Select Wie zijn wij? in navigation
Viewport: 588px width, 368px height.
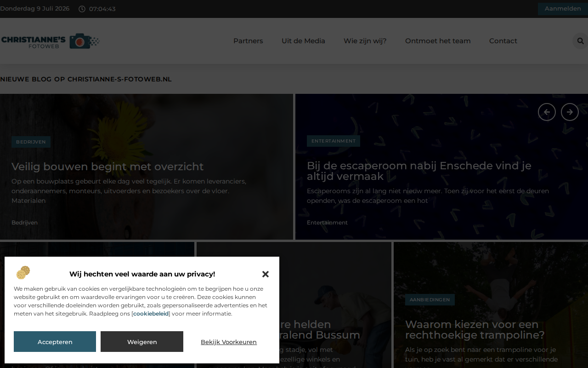click(x=365, y=41)
